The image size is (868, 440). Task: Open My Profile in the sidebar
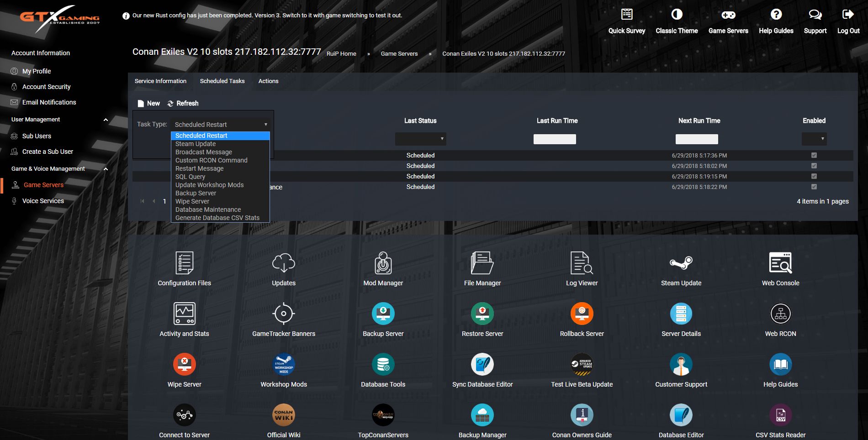pos(37,71)
